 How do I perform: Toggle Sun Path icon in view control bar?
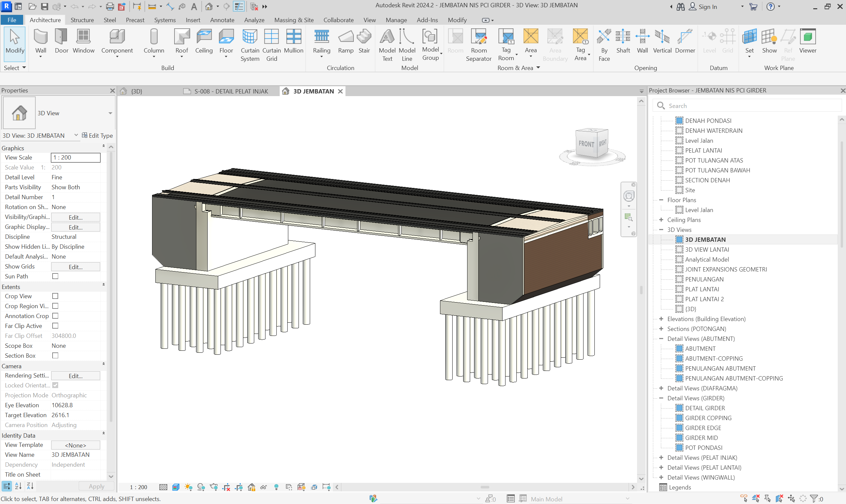pyautogui.click(x=188, y=487)
